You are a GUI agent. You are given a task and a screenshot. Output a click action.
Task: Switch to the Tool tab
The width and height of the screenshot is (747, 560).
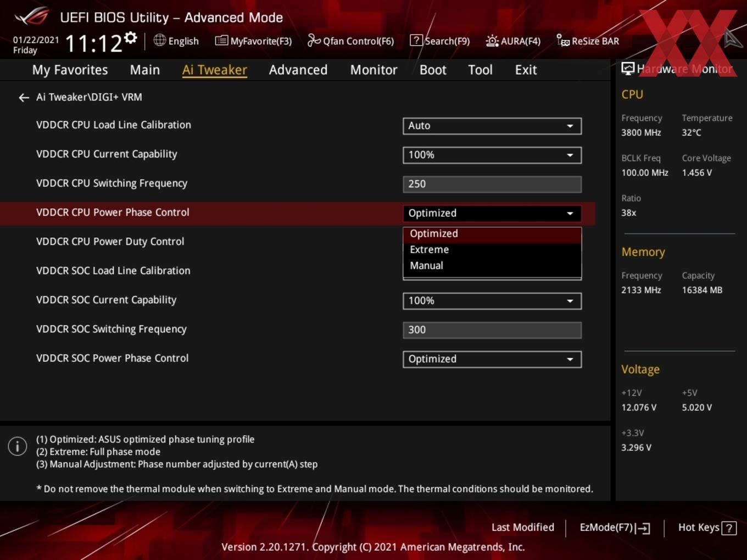point(480,70)
